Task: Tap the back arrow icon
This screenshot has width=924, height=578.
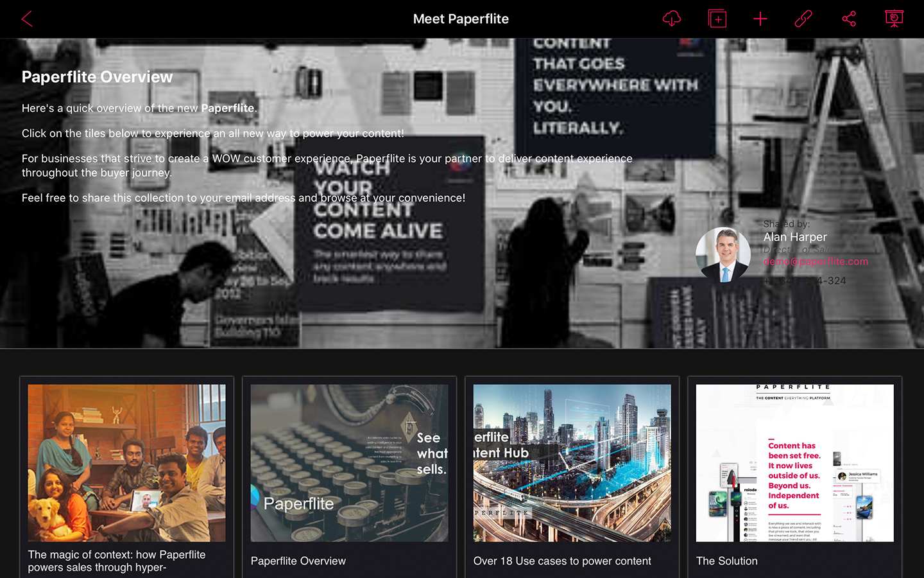Action: (x=27, y=19)
